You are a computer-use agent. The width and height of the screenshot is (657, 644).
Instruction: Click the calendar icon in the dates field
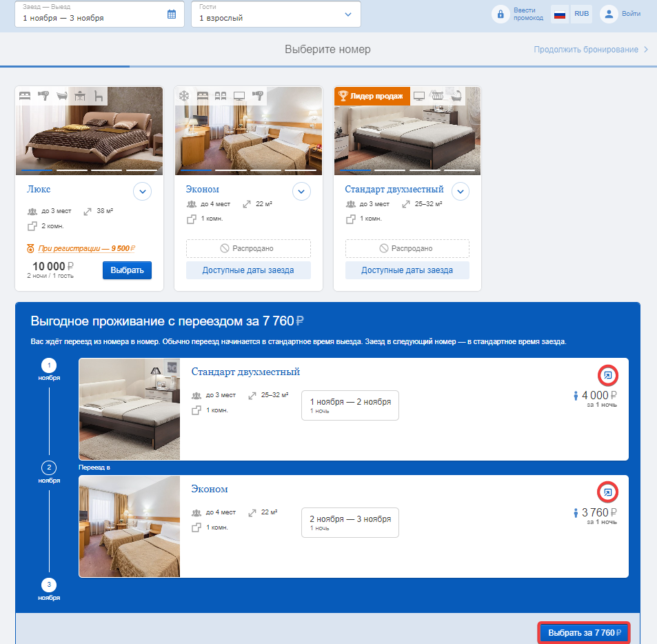(x=172, y=14)
